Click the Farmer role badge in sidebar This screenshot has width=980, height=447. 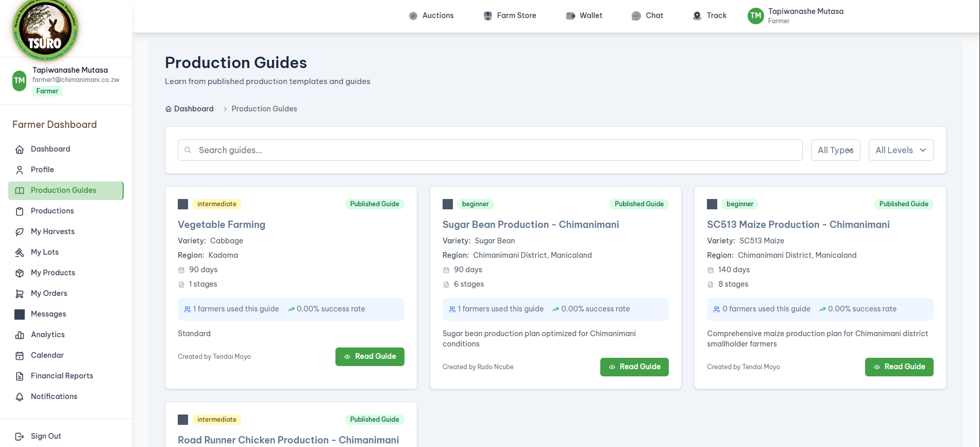pyautogui.click(x=47, y=91)
